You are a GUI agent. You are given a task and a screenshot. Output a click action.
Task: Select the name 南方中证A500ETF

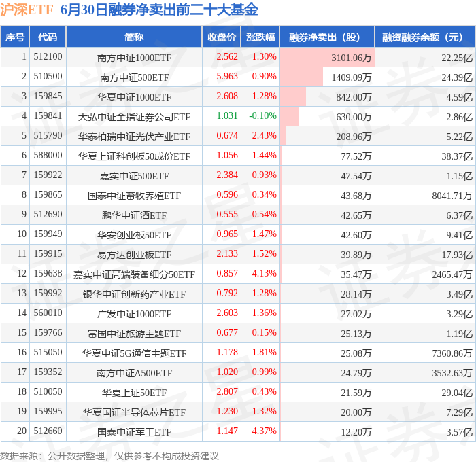click(x=134, y=373)
